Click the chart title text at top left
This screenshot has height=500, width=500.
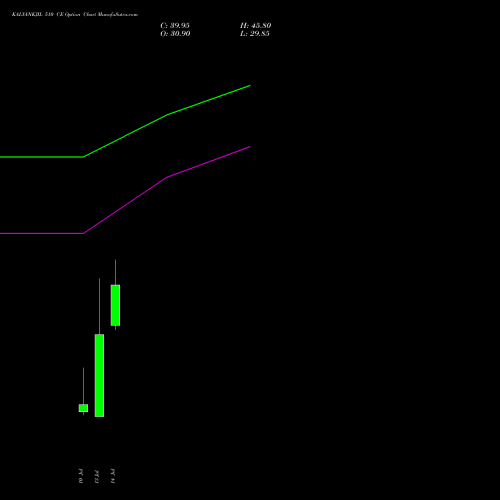pos(75,15)
